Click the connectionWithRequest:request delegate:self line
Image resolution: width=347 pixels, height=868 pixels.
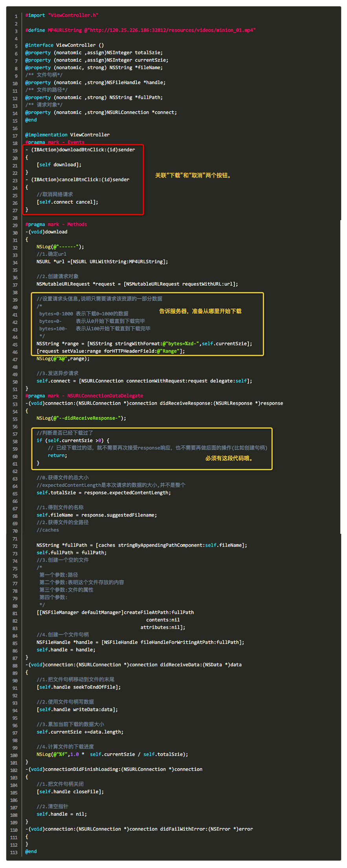(144, 381)
